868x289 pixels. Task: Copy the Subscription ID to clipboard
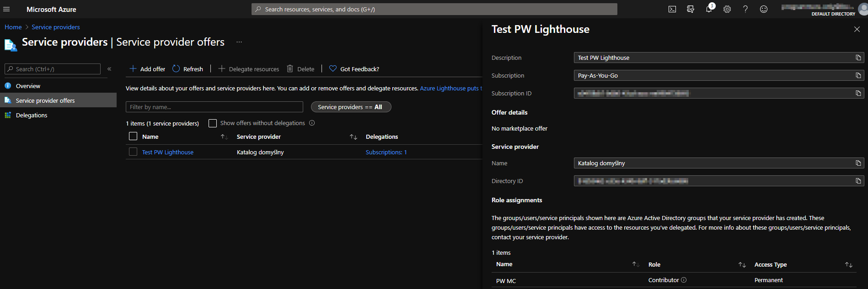[858, 93]
